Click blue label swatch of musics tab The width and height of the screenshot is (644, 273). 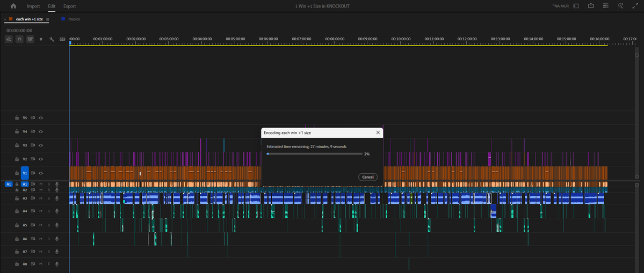coord(63,19)
